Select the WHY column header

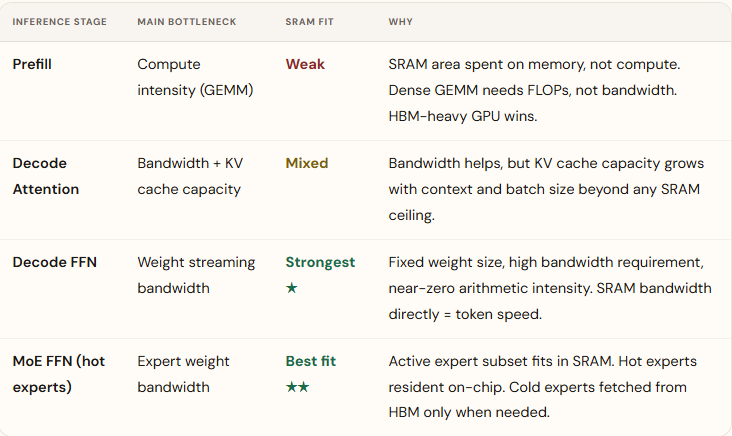coord(401,22)
